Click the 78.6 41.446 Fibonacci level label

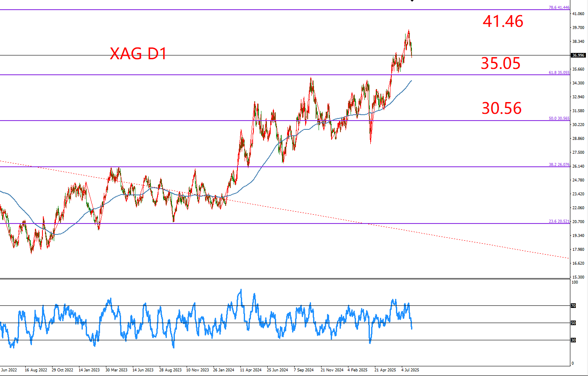click(x=559, y=8)
